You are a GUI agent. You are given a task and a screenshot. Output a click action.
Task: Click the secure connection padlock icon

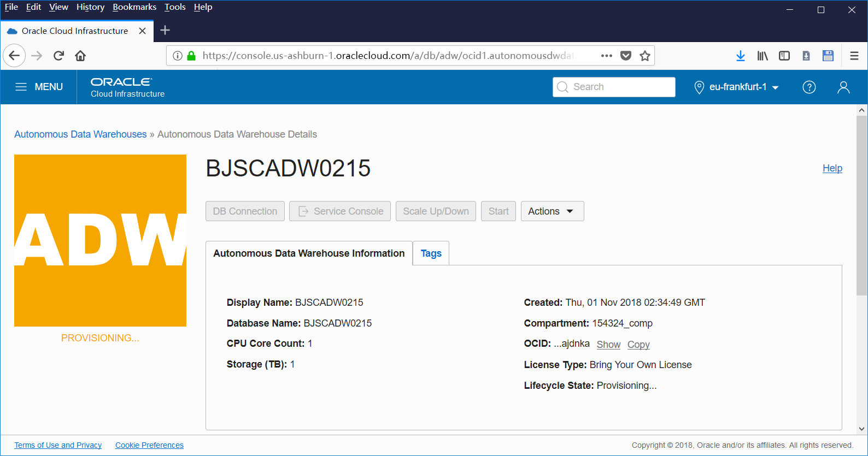click(191, 56)
